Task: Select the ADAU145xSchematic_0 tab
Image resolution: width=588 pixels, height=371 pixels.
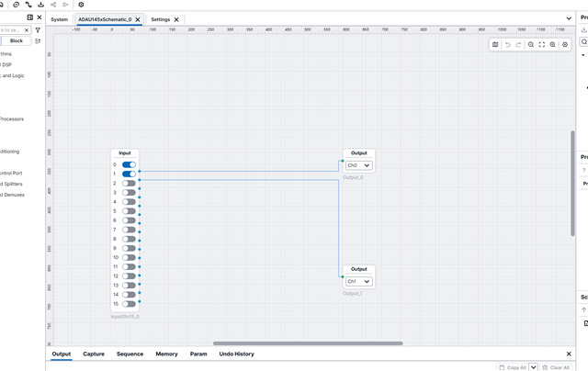Action: tap(105, 19)
